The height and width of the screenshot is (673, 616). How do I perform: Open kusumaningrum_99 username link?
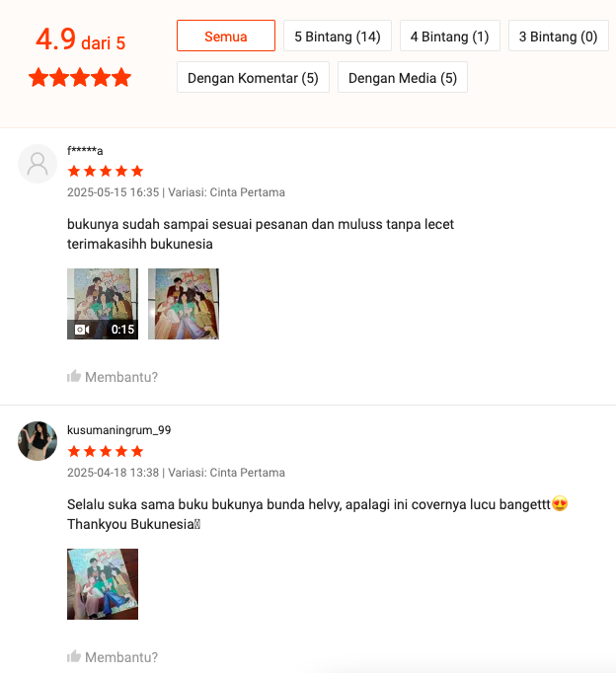click(118, 430)
